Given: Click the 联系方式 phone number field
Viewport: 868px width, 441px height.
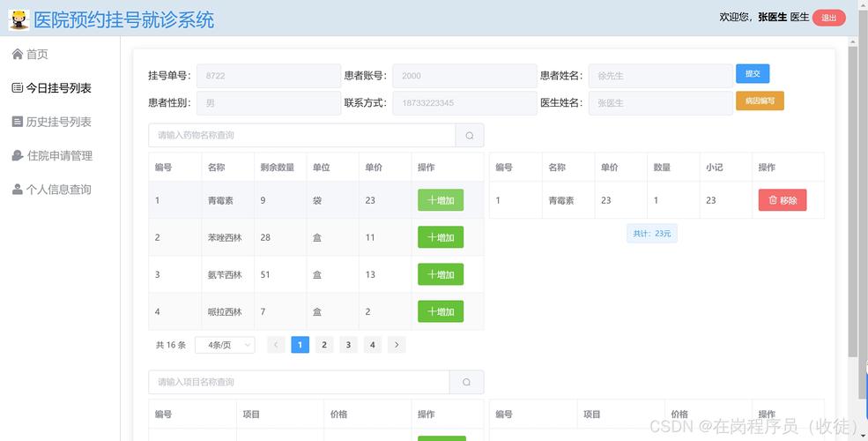Looking at the screenshot, I should (x=464, y=103).
